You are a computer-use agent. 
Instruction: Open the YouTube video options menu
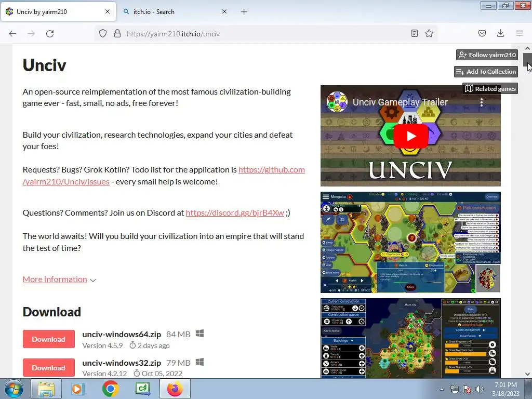[x=481, y=102]
